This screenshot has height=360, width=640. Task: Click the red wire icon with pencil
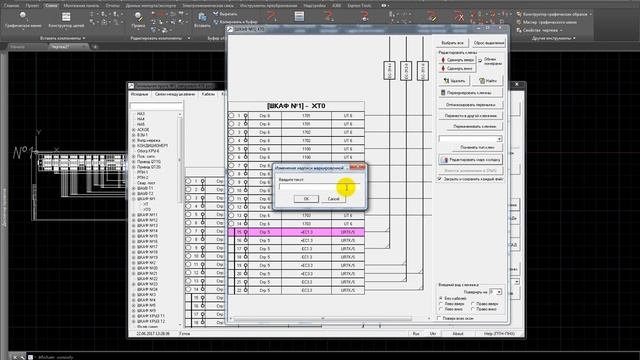tap(432, 16)
